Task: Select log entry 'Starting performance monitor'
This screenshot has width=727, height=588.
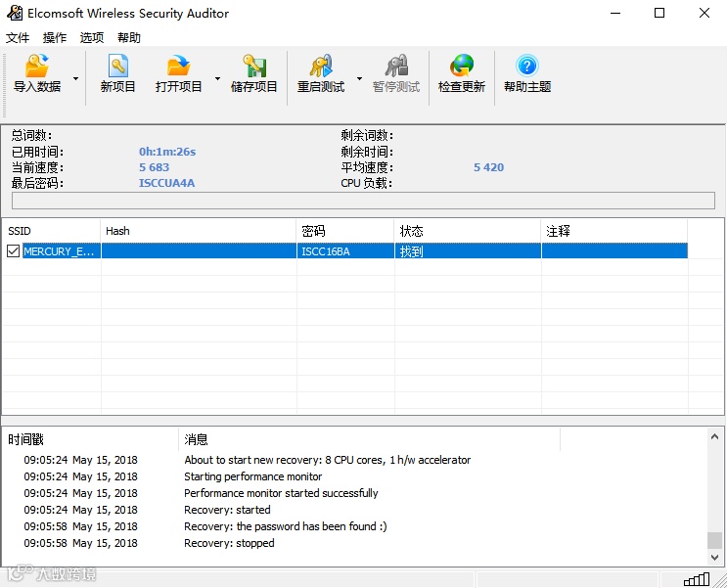Action: click(252, 476)
